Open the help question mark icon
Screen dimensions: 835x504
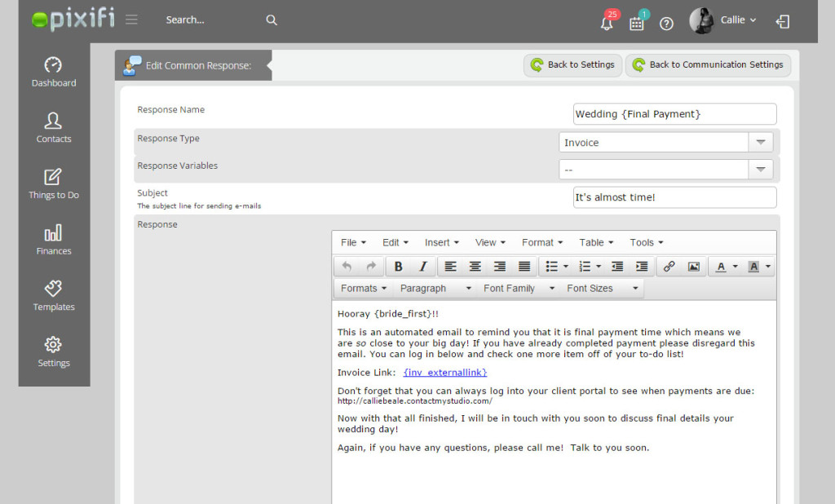(666, 24)
